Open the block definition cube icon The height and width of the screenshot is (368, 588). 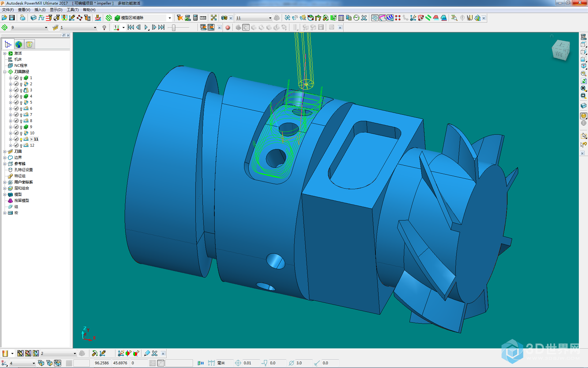(x=33, y=18)
